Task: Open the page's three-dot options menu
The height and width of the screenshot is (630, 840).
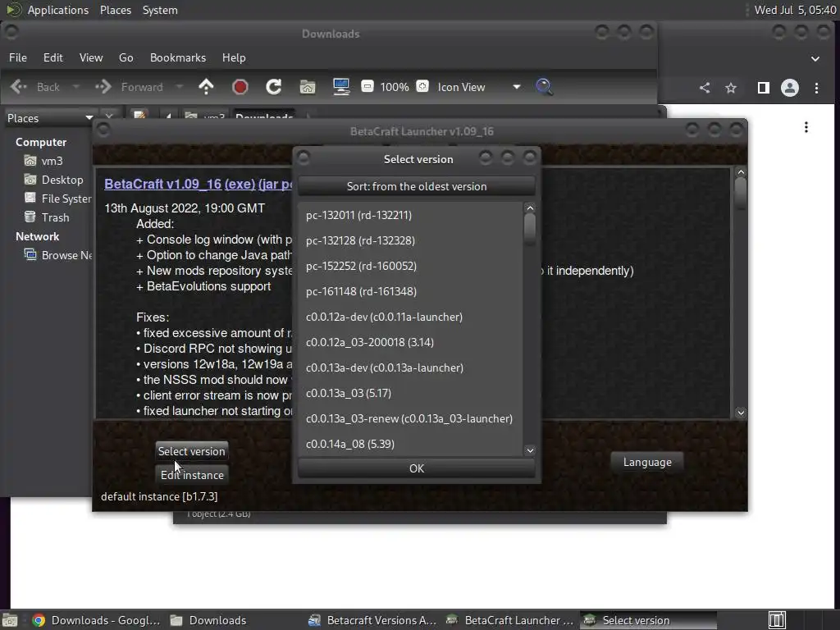Action: click(x=806, y=127)
